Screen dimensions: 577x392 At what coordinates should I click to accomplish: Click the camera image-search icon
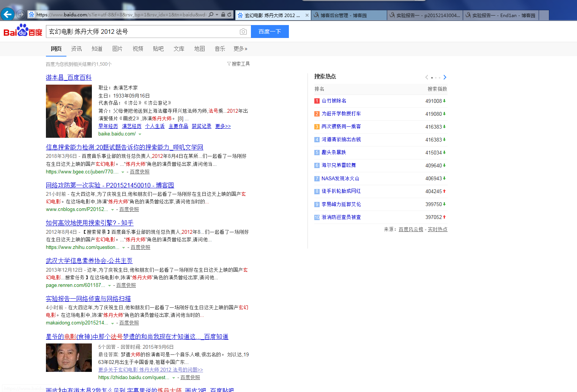243,31
